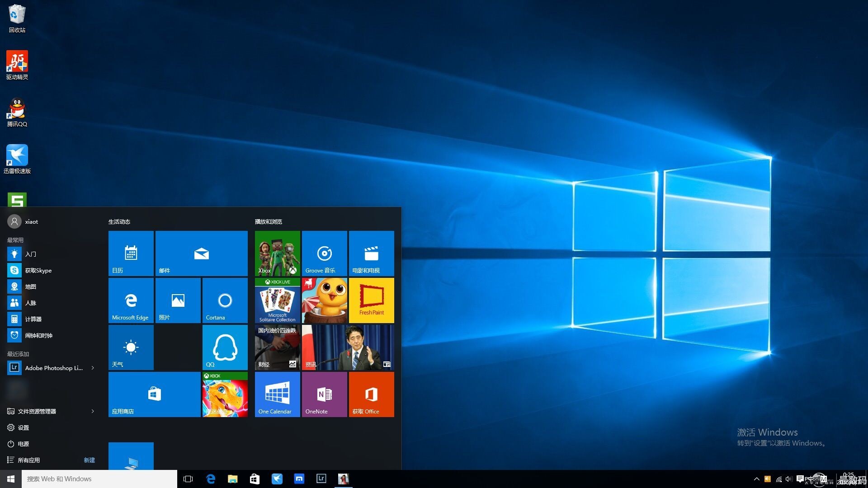Open Calculator (计算器) from most used list
Viewport: 868px width, 488px height.
coord(51,319)
